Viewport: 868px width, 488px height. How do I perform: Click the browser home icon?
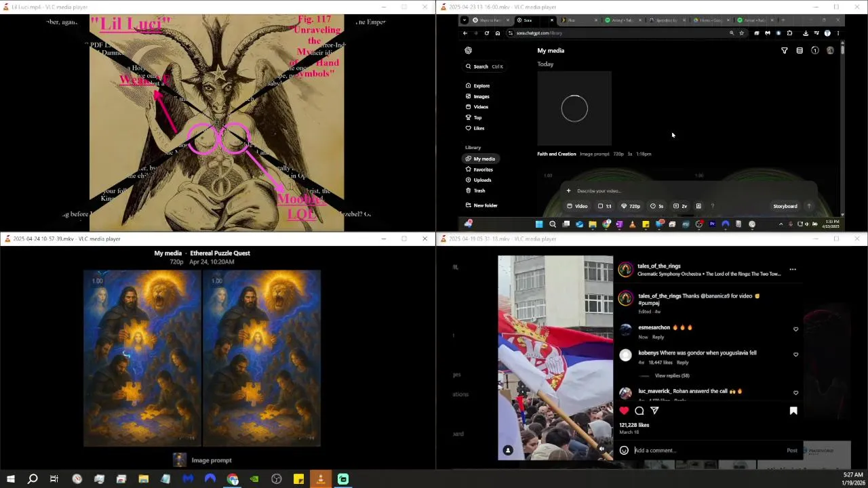[x=497, y=33]
